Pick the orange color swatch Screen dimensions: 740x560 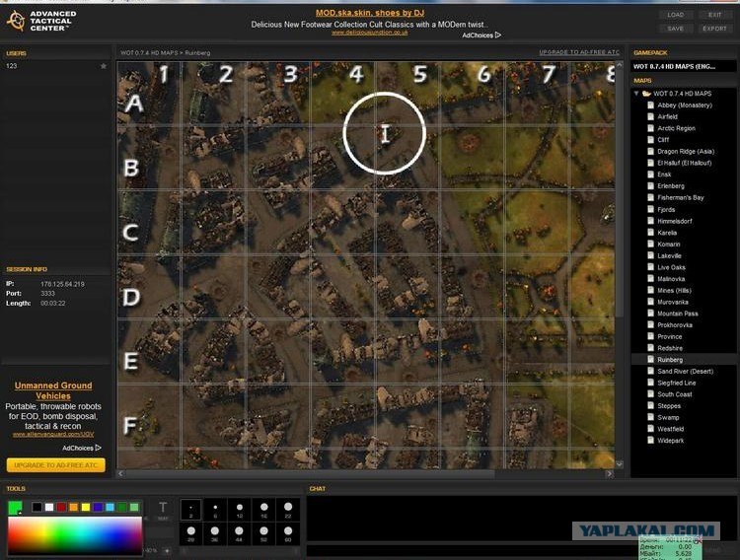(74, 507)
